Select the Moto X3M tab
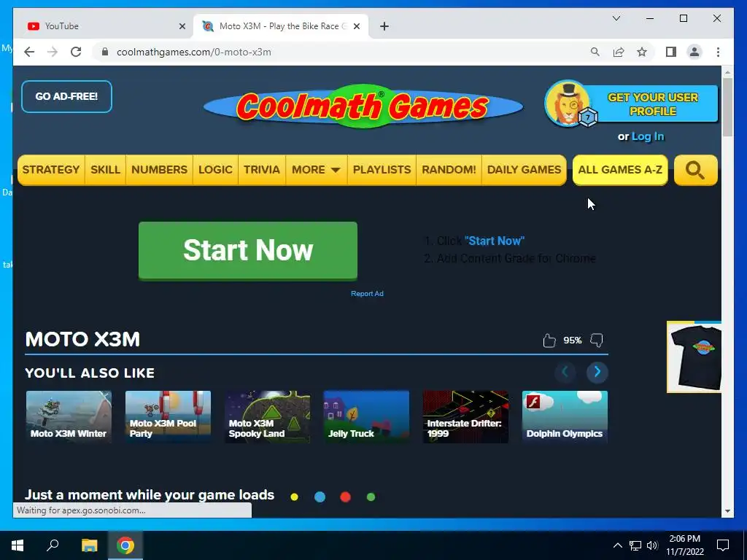This screenshot has width=747, height=560. tap(280, 26)
